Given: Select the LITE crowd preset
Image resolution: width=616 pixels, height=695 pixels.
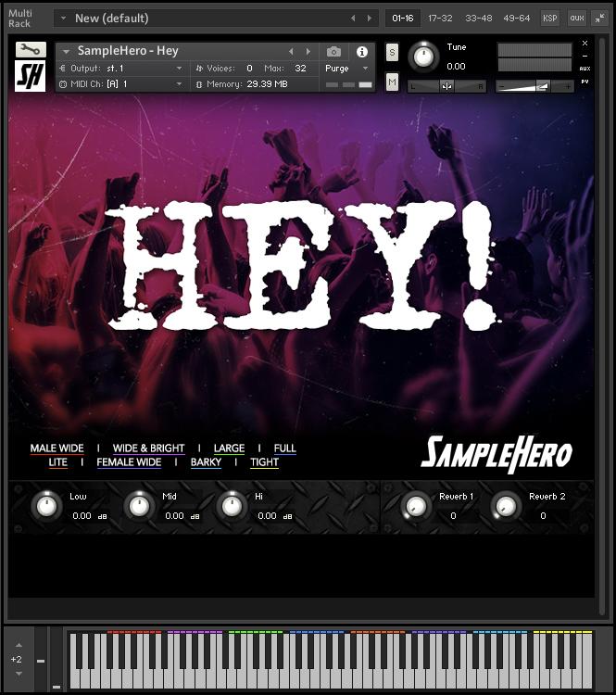Looking at the screenshot, I should (x=58, y=462).
